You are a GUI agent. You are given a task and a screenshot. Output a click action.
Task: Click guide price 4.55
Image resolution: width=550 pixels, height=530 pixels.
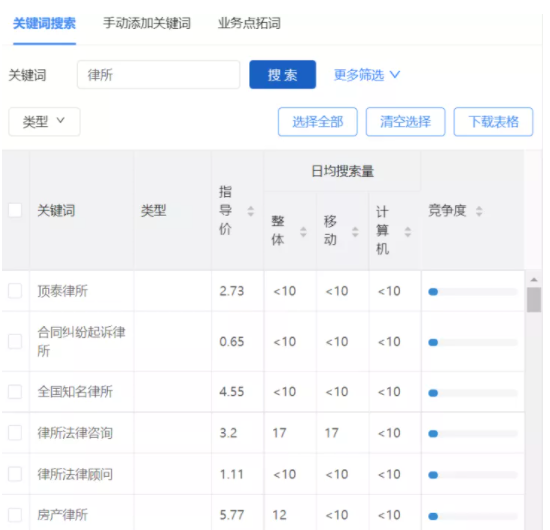coord(232,391)
